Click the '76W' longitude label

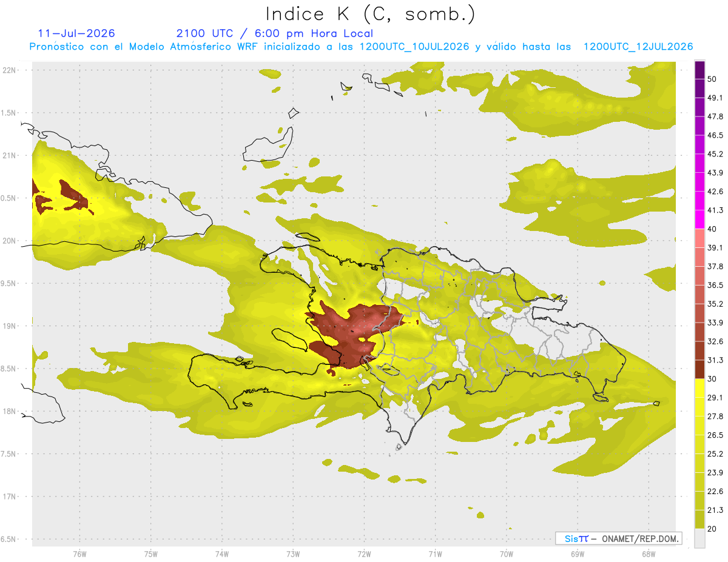point(79,554)
